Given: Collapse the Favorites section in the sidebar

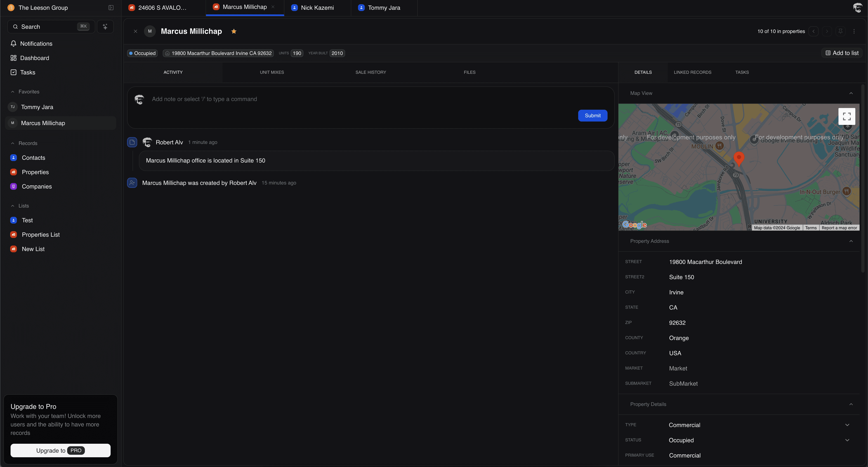Looking at the screenshot, I should (x=13, y=92).
